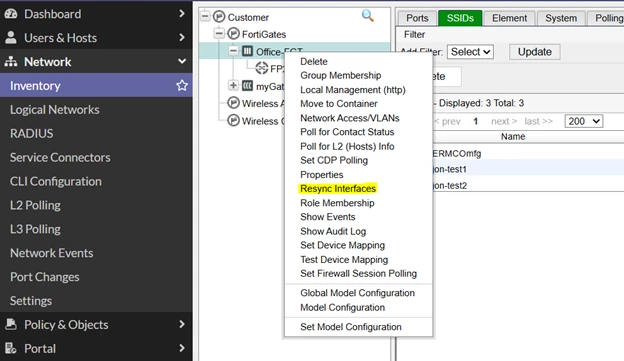Select Poll for L2 (Hosts) Info
624x361 pixels.
pyautogui.click(x=347, y=146)
